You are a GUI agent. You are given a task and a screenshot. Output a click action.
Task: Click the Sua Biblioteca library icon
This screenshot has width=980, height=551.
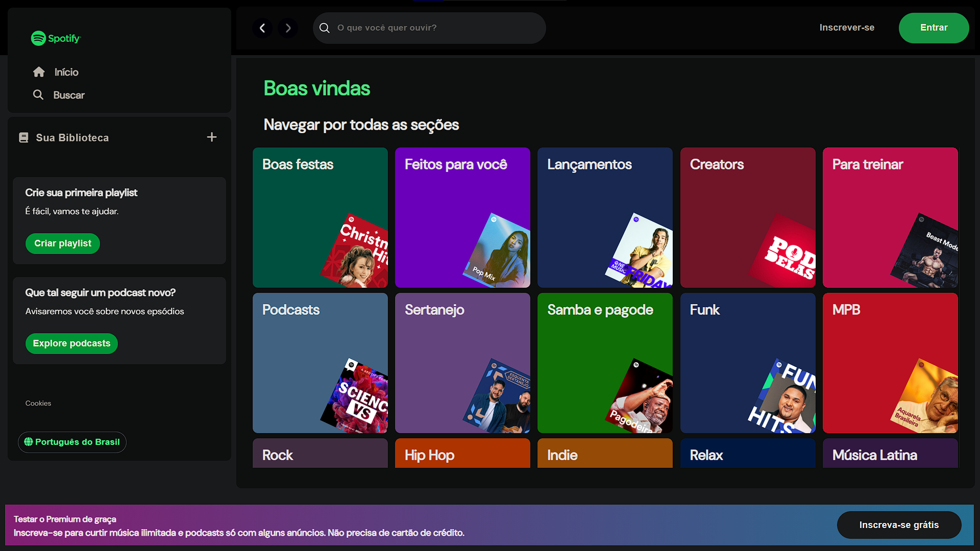pyautogui.click(x=23, y=138)
